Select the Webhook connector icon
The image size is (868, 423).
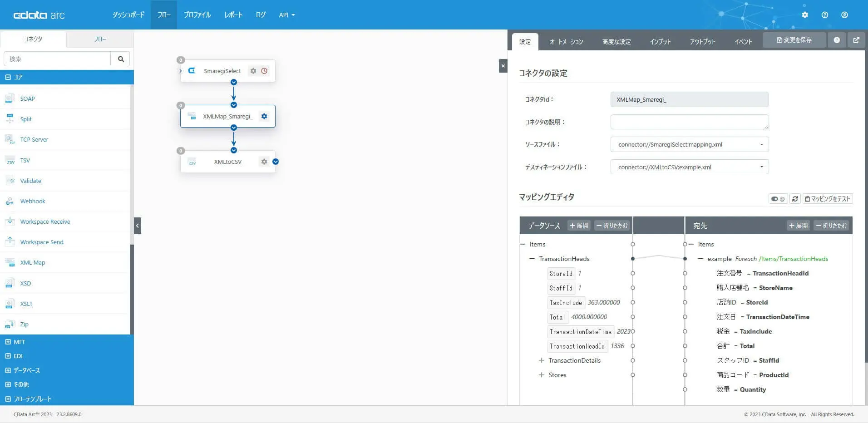coord(10,201)
